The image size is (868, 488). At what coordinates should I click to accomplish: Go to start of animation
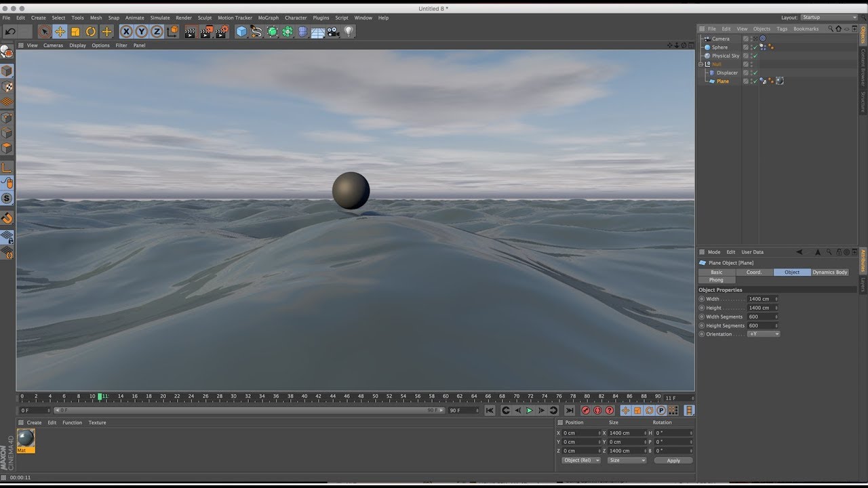click(x=490, y=411)
